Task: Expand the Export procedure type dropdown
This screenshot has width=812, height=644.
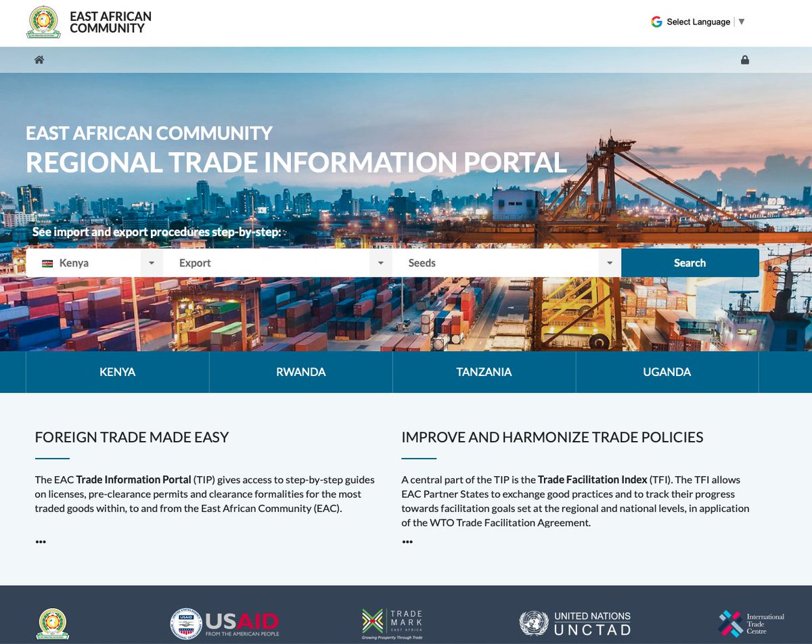Action: pyautogui.click(x=380, y=262)
